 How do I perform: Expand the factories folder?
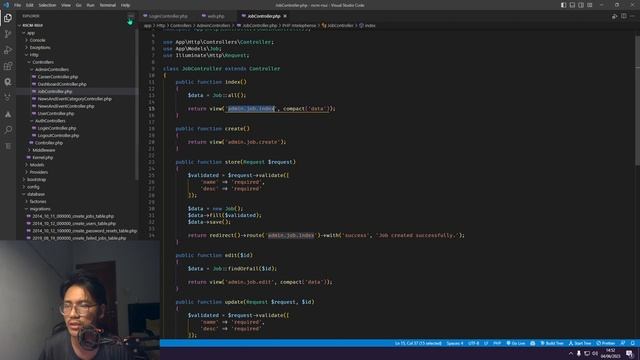coord(38,202)
